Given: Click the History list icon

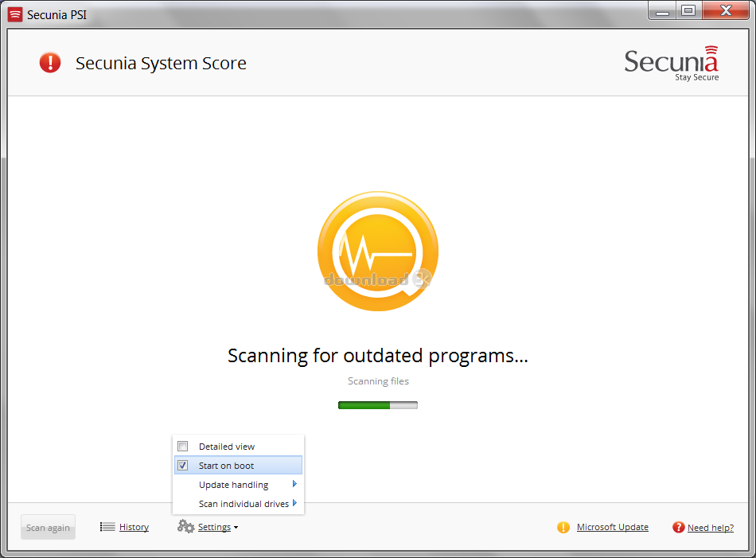Looking at the screenshot, I should click(107, 527).
